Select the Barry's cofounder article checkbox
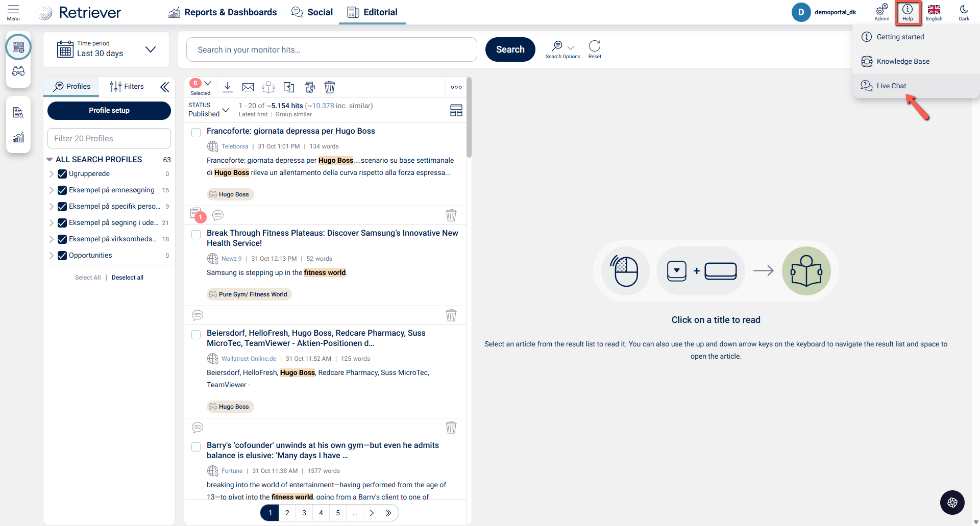This screenshot has height=526, width=980. tap(196, 447)
